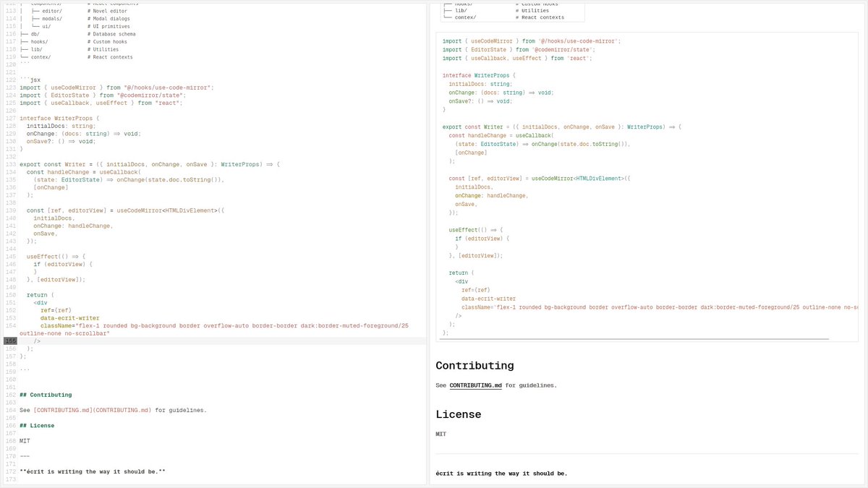The height and width of the screenshot is (488, 868).
Task: Click 'useEffect(() => {' in the editor
Action: [x=56, y=256]
